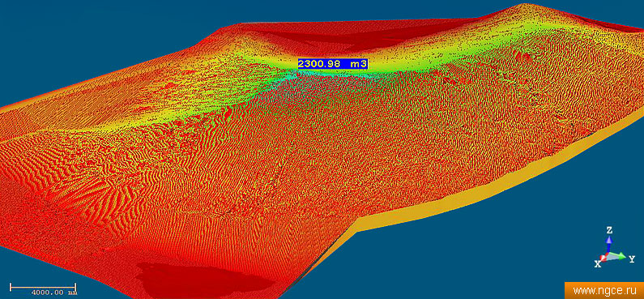Click the X axis label on triad

(x=598, y=264)
